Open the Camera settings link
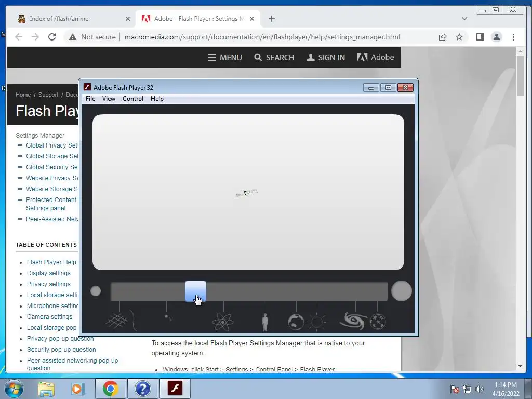Viewport: 532px width, 399px height. pos(49,316)
